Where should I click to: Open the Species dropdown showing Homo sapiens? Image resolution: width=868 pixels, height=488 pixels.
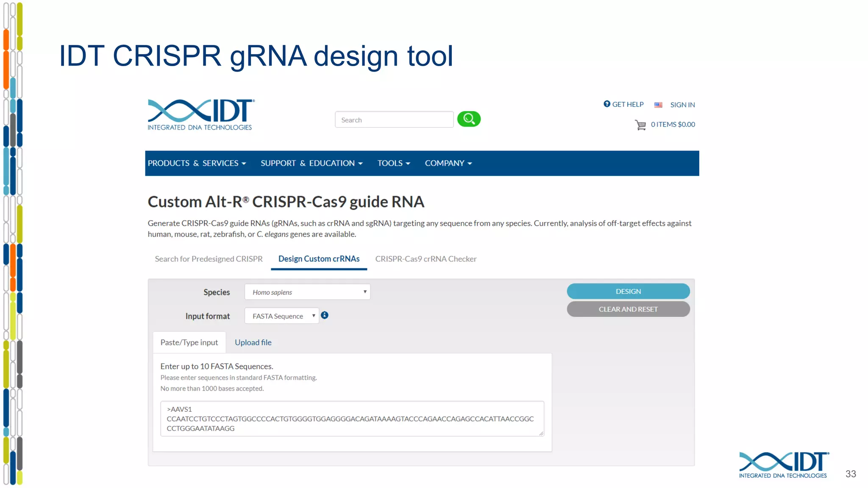point(307,292)
